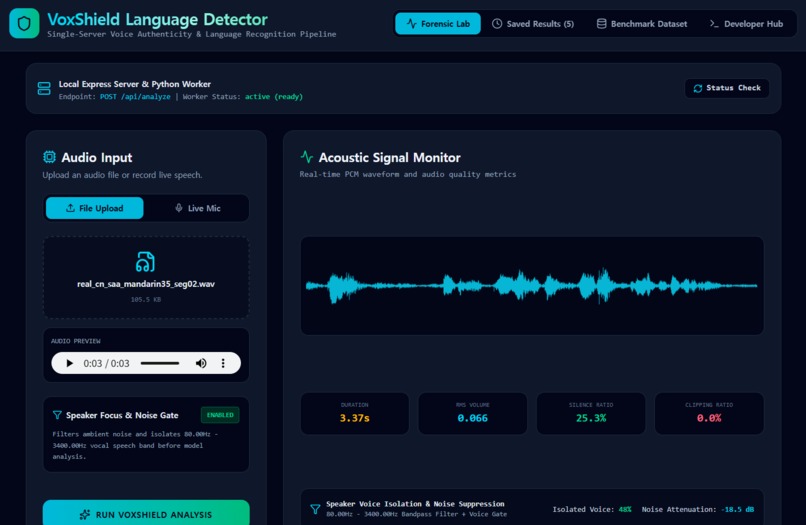Switch to Live Mic input
This screenshot has height=525, width=806.
(198, 208)
